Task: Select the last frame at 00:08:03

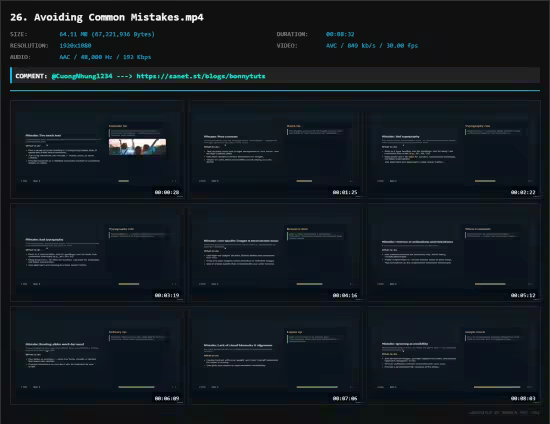Action: (x=454, y=356)
